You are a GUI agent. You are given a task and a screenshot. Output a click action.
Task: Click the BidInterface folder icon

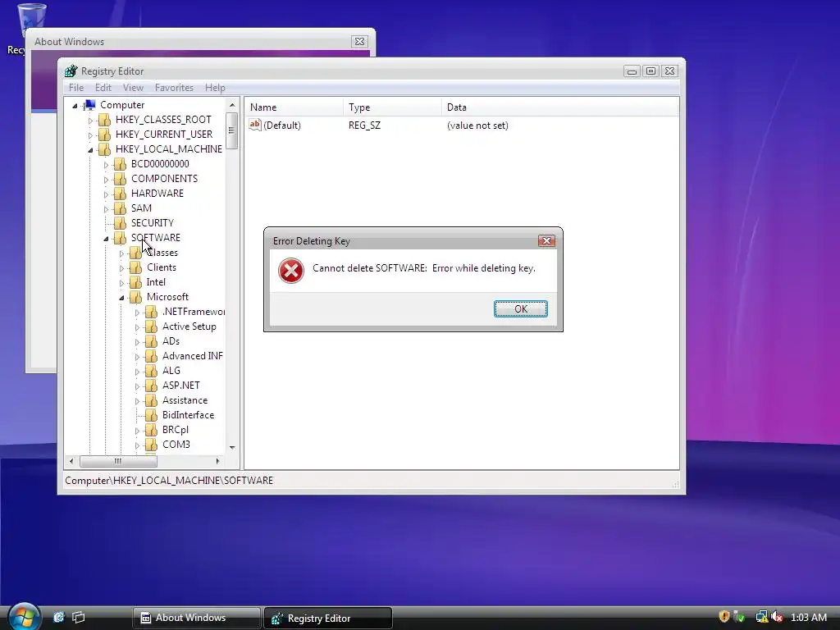click(151, 415)
